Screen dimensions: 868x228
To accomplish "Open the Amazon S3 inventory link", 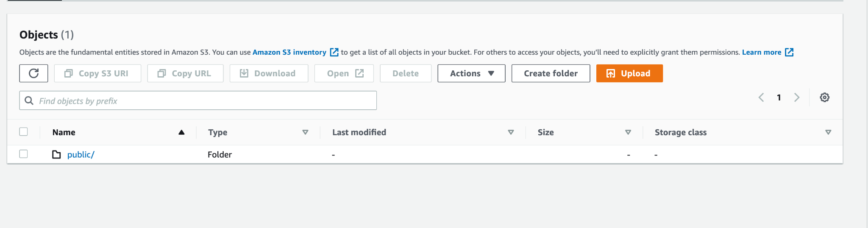I will coord(295,52).
